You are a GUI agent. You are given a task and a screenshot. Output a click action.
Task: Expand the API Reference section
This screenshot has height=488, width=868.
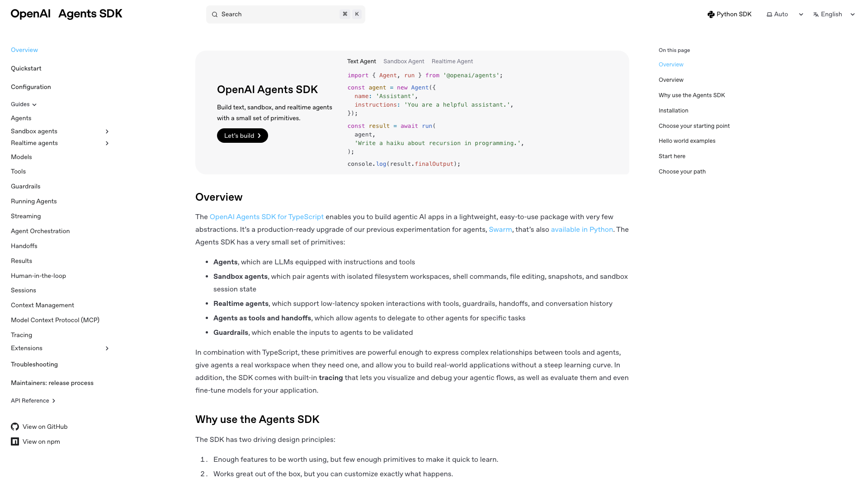pos(33,401)
